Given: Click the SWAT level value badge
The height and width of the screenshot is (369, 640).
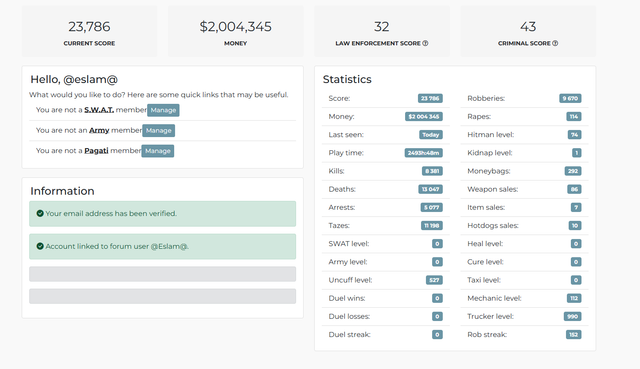Looking at the screenshot, I should tap(437, 244).
